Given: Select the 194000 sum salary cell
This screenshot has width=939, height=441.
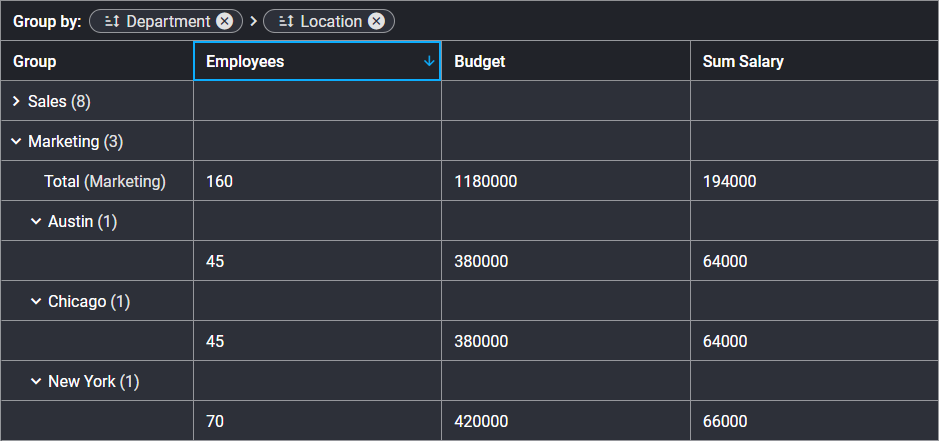Looking at the screenshot, I should coord(814,181).
